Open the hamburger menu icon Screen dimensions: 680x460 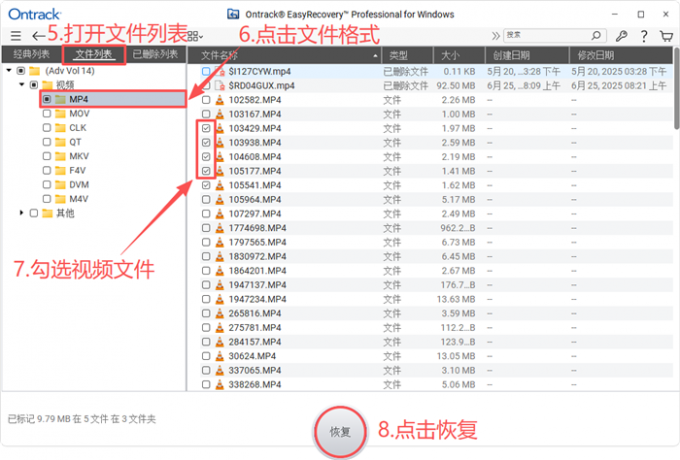click(16, 36)
